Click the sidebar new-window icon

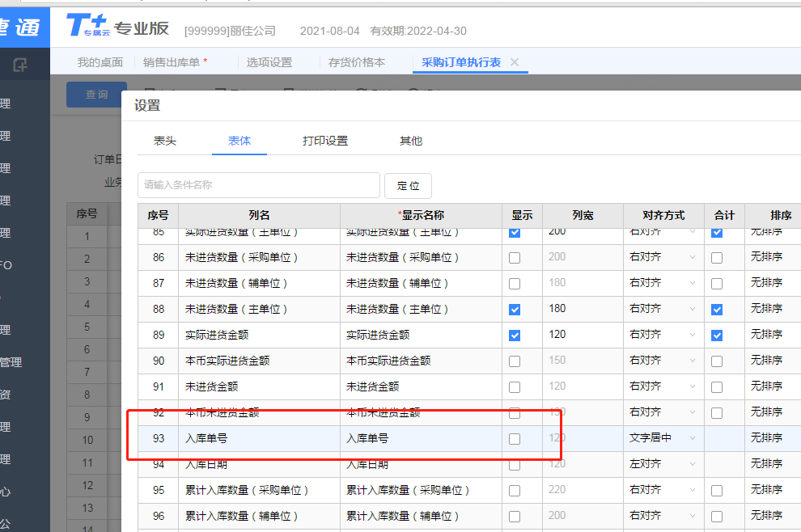pyautogui.click(x=20, y=65)
